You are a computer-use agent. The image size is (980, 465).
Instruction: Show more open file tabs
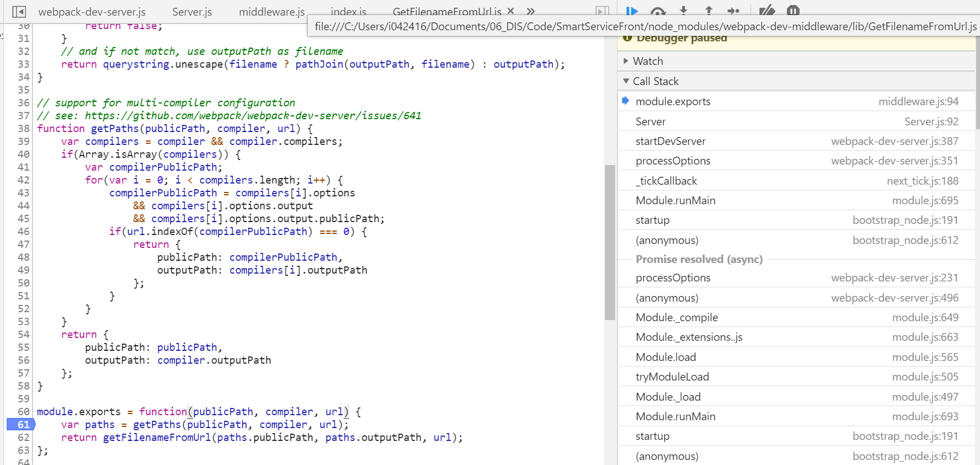point(531,11)
